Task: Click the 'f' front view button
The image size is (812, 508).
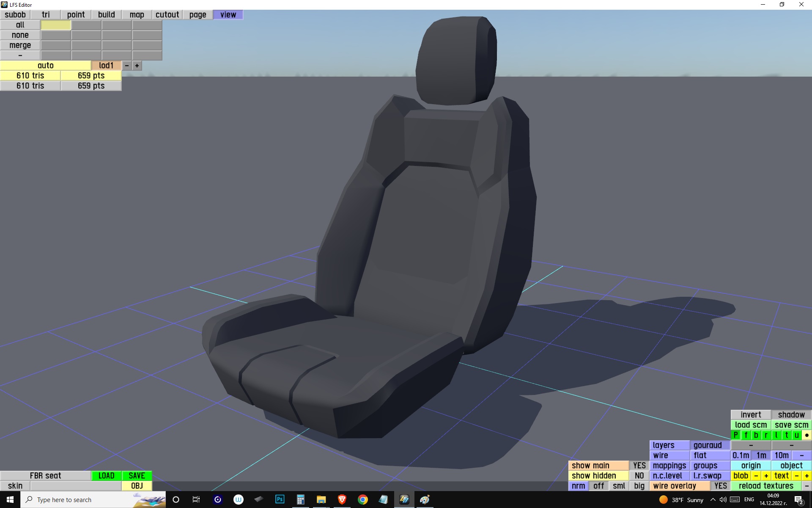Action: pos(746,435)
